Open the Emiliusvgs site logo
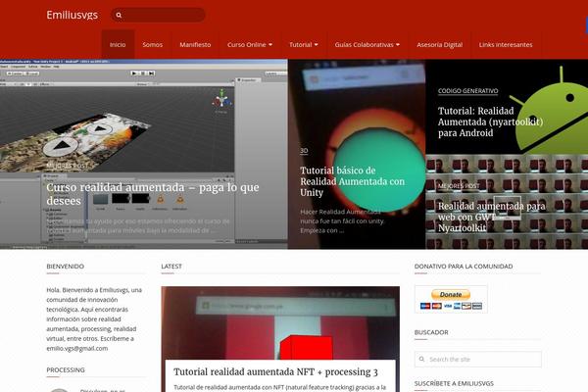 point(72,15)
